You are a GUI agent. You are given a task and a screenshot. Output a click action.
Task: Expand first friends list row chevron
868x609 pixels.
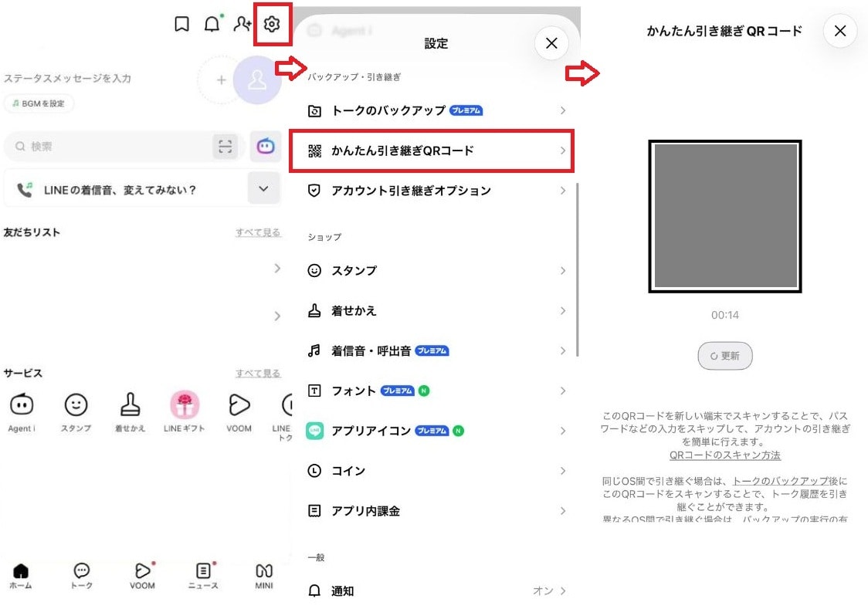click(x=277, y=269)
